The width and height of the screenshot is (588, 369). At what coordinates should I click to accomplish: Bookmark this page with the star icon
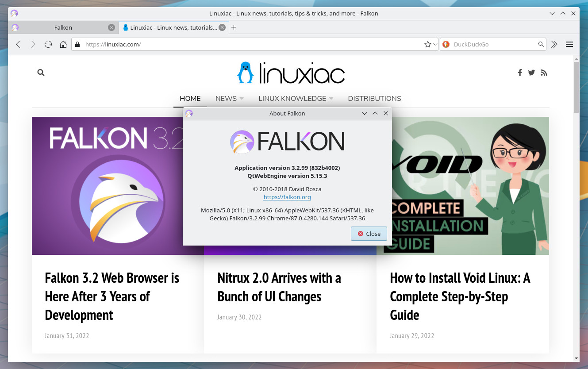click(x=427, y=44)
